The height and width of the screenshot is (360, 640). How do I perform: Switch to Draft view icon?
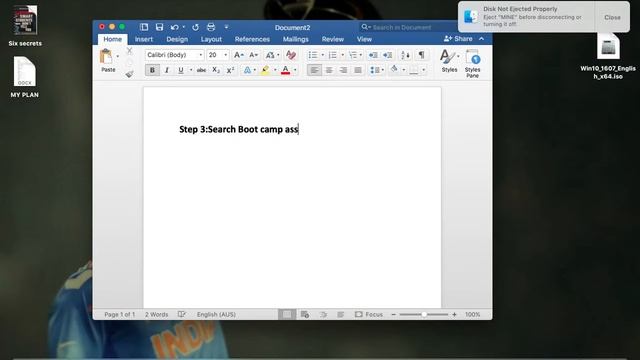(341, 314)
